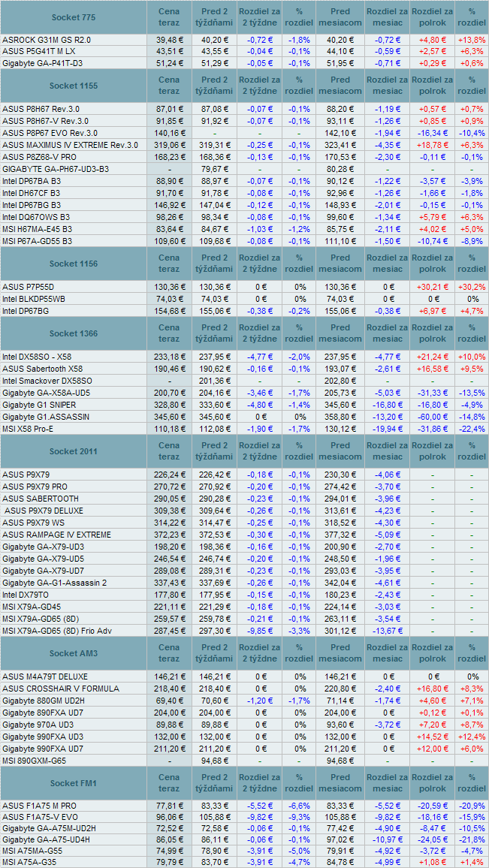The height and width of the screenshot is (868, 489).
Task: Select ASUS P8P67 EVO Rev.3.0 name
Action: click(50, 133)
